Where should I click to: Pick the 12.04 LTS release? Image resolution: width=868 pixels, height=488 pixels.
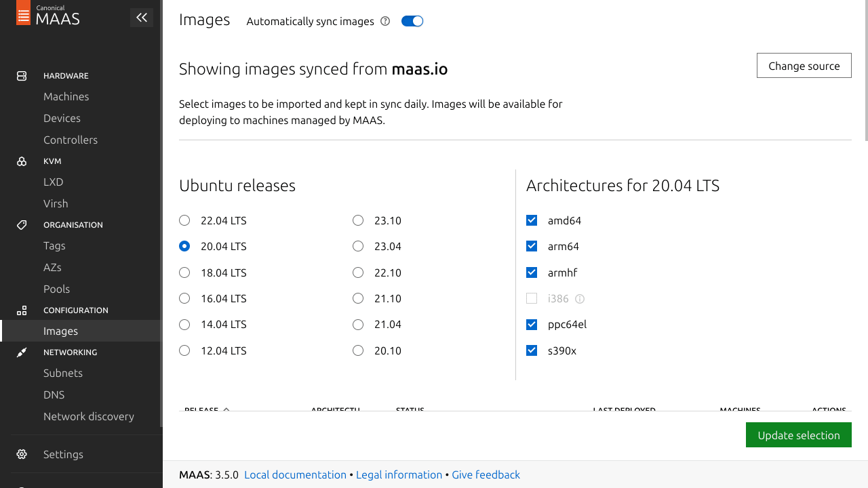coord(184,350)
